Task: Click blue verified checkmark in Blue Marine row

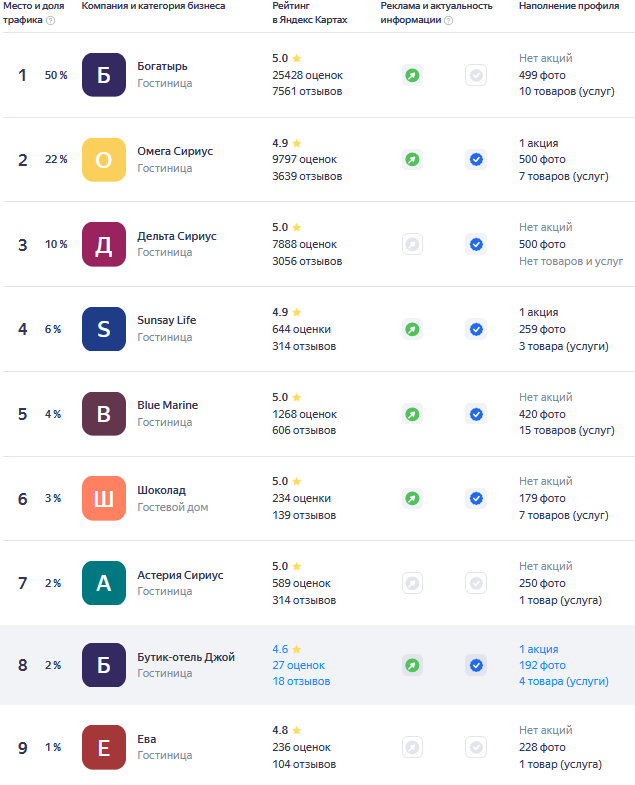Action: point(476,415)
